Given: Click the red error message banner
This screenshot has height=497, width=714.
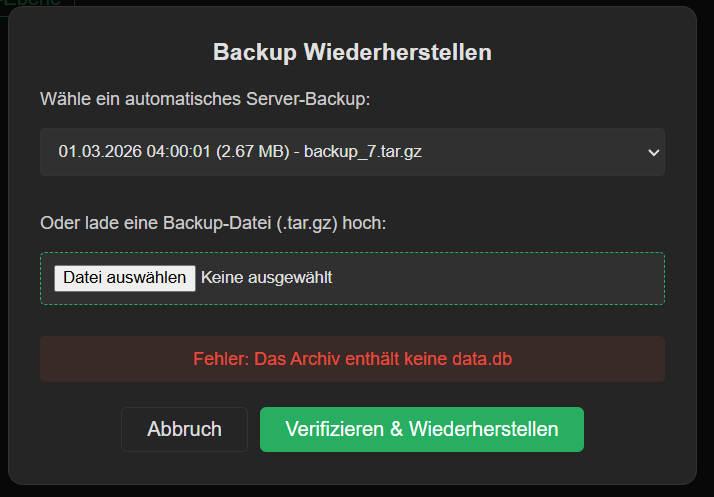Looking at the screenshot, I should (352, 359).
